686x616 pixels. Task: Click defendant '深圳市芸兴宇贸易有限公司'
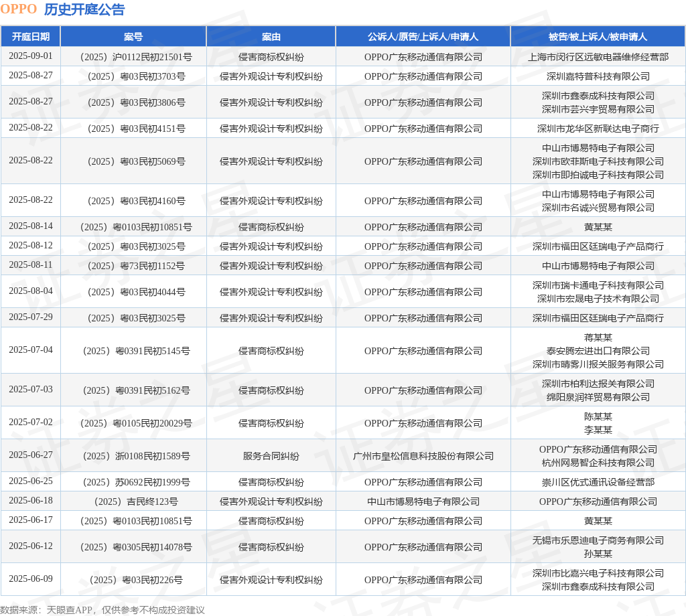click(598, 109)
